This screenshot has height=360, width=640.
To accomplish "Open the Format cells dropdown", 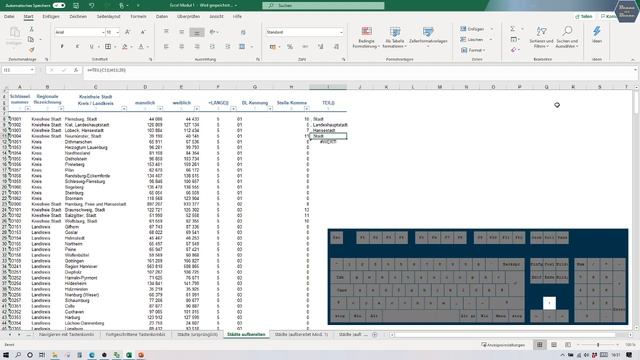I will click(473, 50).
